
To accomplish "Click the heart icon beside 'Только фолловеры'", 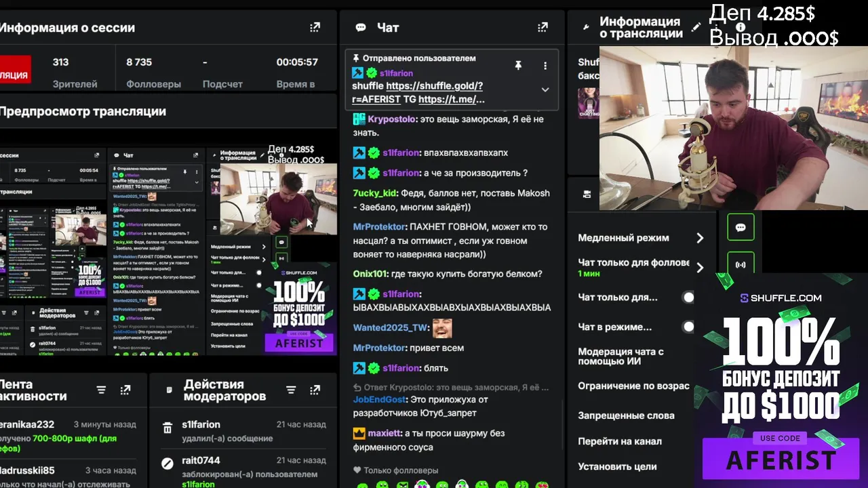I will [357, 470].
